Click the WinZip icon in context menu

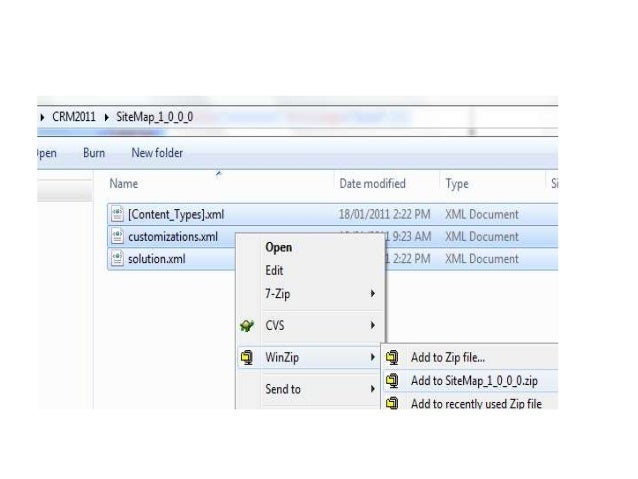[247, 357]
